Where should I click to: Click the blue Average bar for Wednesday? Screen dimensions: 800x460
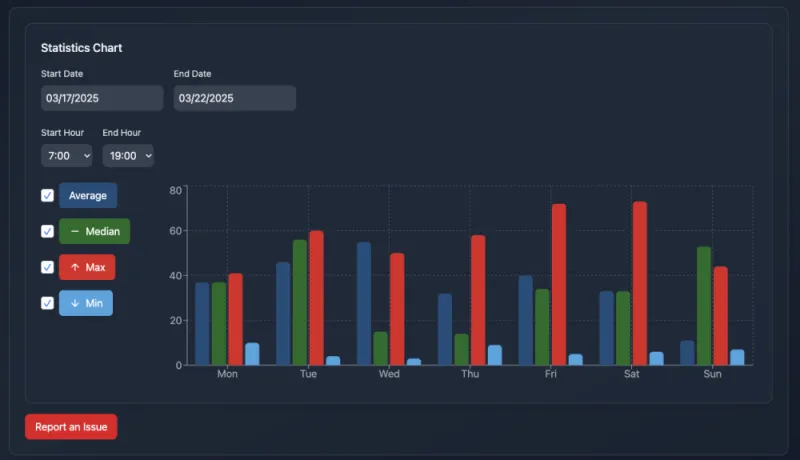(x=364, y=303)
